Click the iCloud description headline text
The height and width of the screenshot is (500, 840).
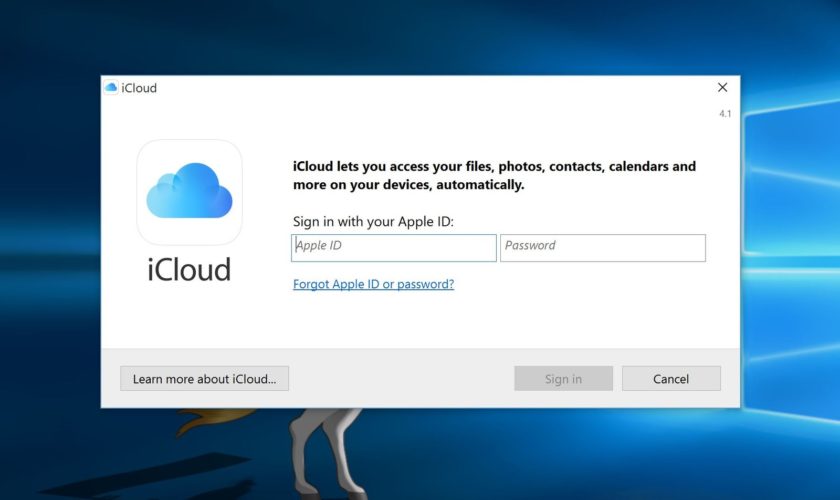tap(494, 175)
